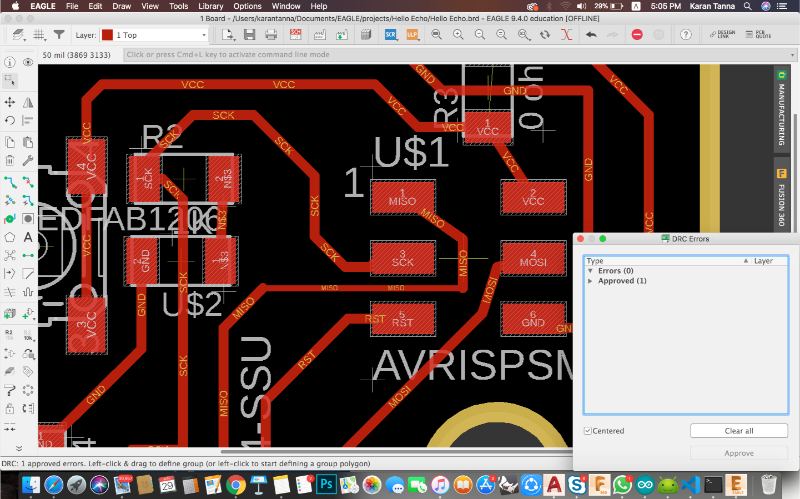The height and width of the screenshot is (499, 800).
Task: Open the new/open file icon dropdown
Action: tap(228, 35)
